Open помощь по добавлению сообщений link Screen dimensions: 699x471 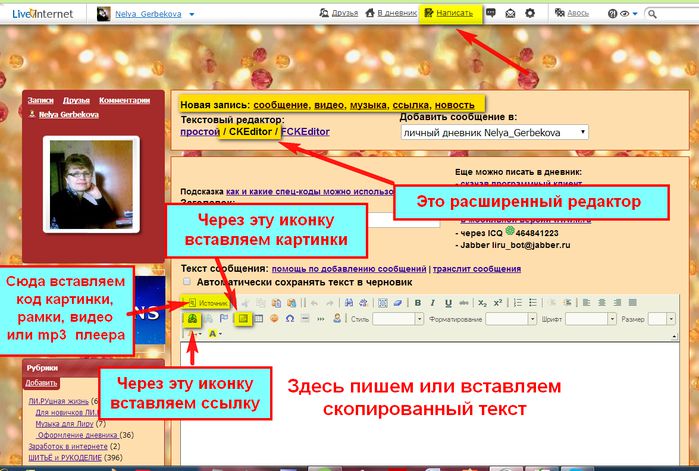(349, 269)
